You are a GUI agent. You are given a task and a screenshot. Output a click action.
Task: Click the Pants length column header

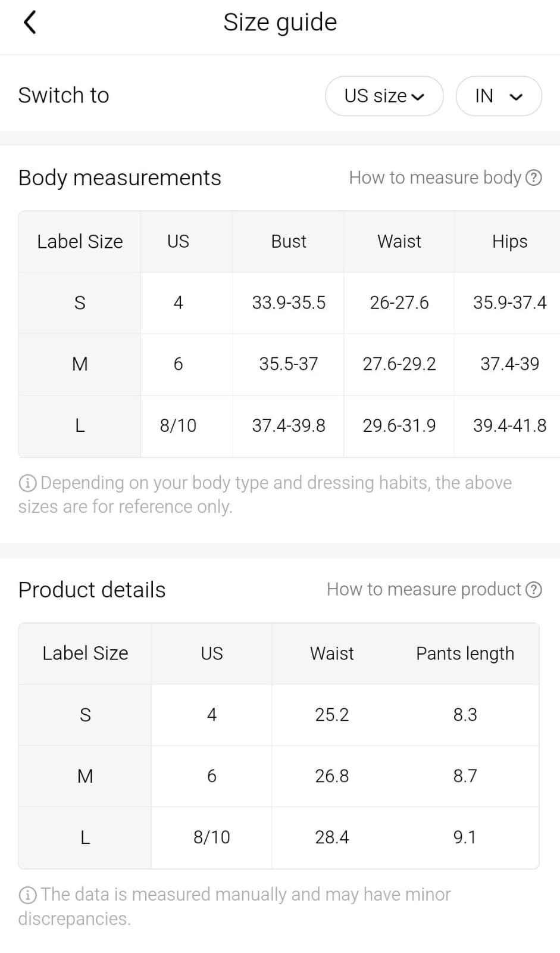tap(465, 653)
